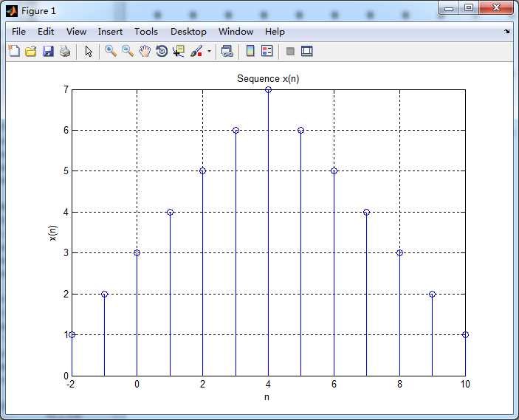Activate the Zoom In tool
Image resolution: width=519 pixels, height=420 pixels.
point(111,51)
